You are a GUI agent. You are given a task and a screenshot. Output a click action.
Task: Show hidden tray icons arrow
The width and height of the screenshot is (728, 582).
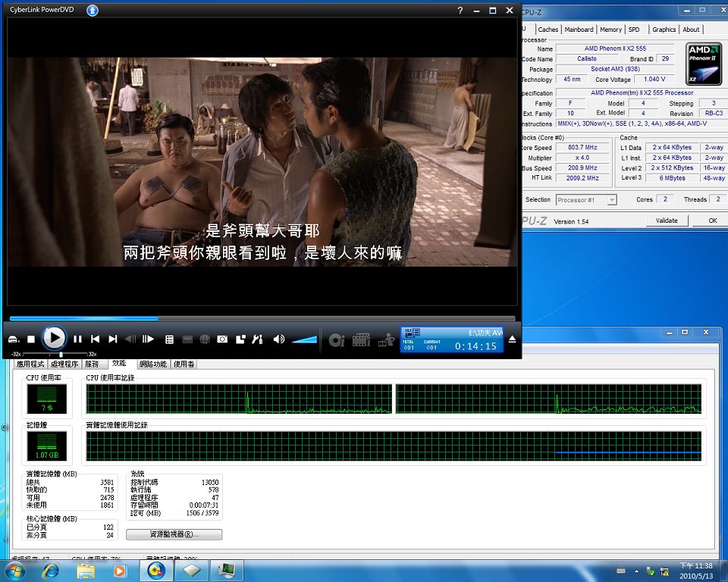[x=636, y=571]
